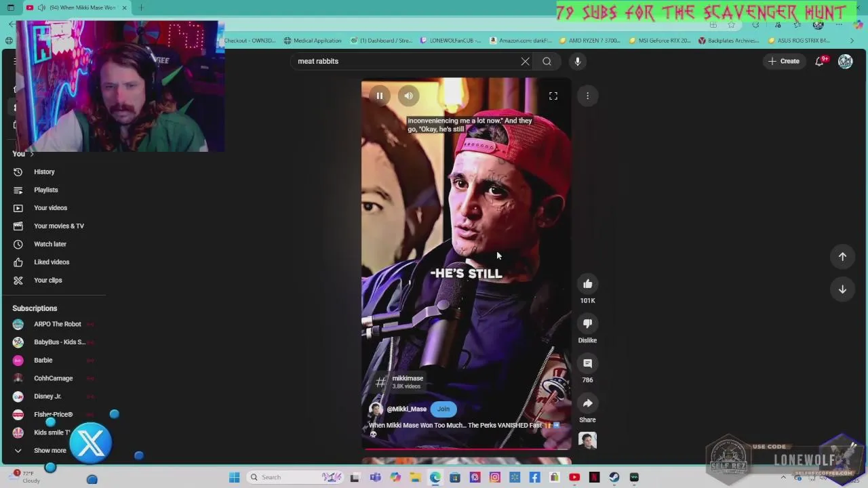Open Instagram from the taskbar
868x488 pixels.
[x=495, y=477]
